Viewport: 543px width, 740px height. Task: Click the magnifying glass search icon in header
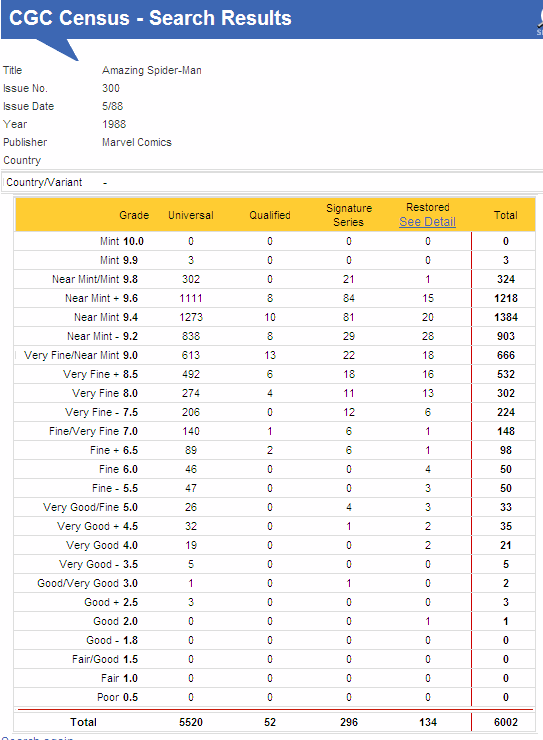(x=540, y=20)
